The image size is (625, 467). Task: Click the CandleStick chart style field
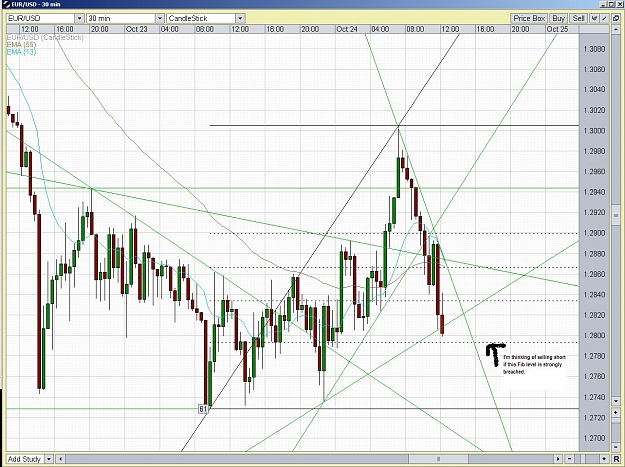[x=201, y=18]
